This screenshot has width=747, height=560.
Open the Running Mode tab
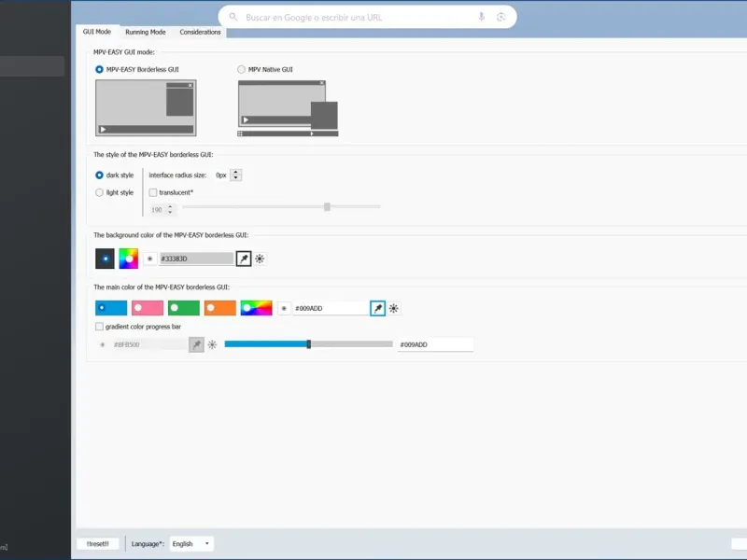(x=146, y=32)
